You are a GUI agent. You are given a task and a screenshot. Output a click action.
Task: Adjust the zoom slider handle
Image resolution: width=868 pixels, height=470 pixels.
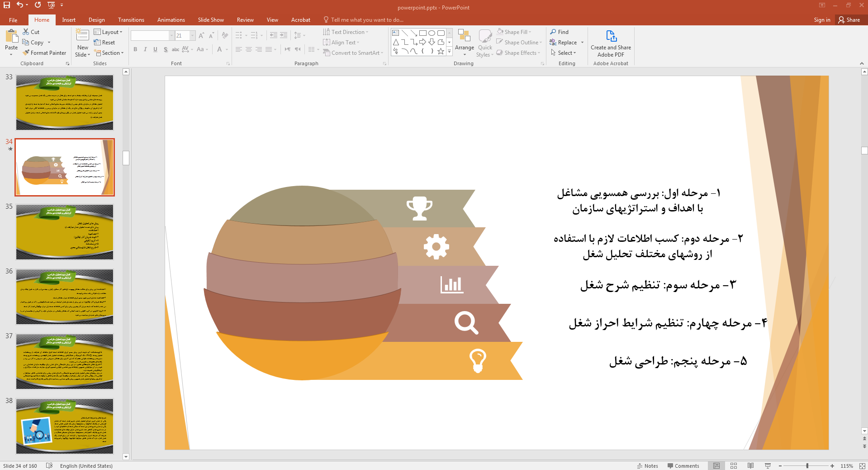click(x=807, y=465)
